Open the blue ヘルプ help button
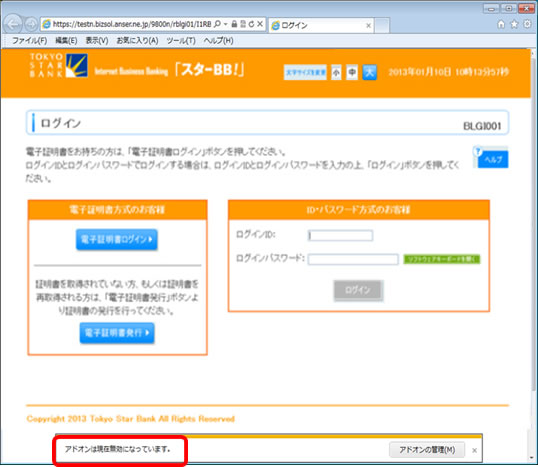This screenshot has height=467, width=538. tap(492, 159)
